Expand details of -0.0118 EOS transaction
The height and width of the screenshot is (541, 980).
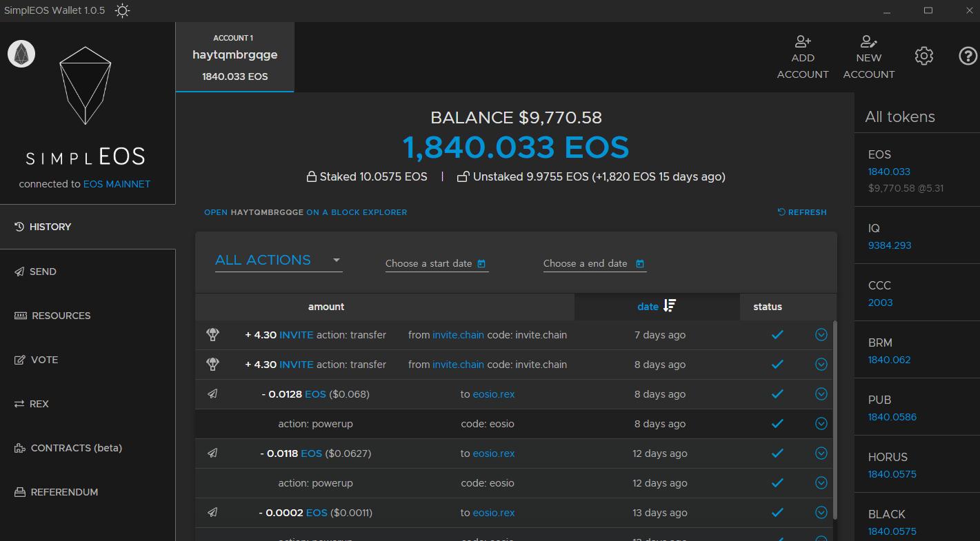click(821, 453)
